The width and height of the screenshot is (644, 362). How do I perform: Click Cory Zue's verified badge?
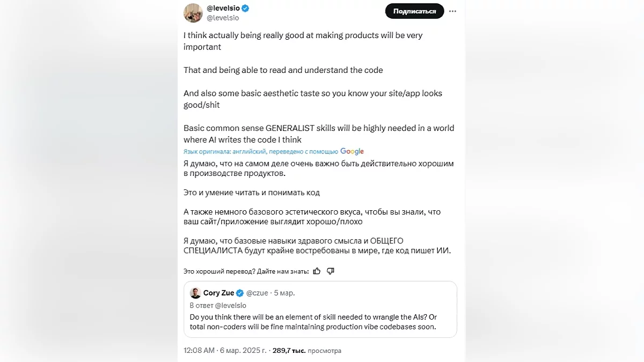[x=240, y=293]
